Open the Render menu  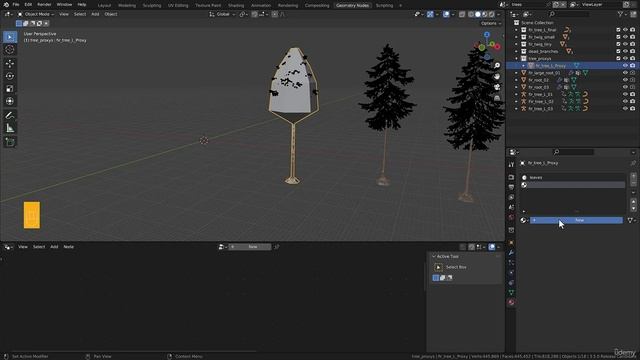coord(44,4)
